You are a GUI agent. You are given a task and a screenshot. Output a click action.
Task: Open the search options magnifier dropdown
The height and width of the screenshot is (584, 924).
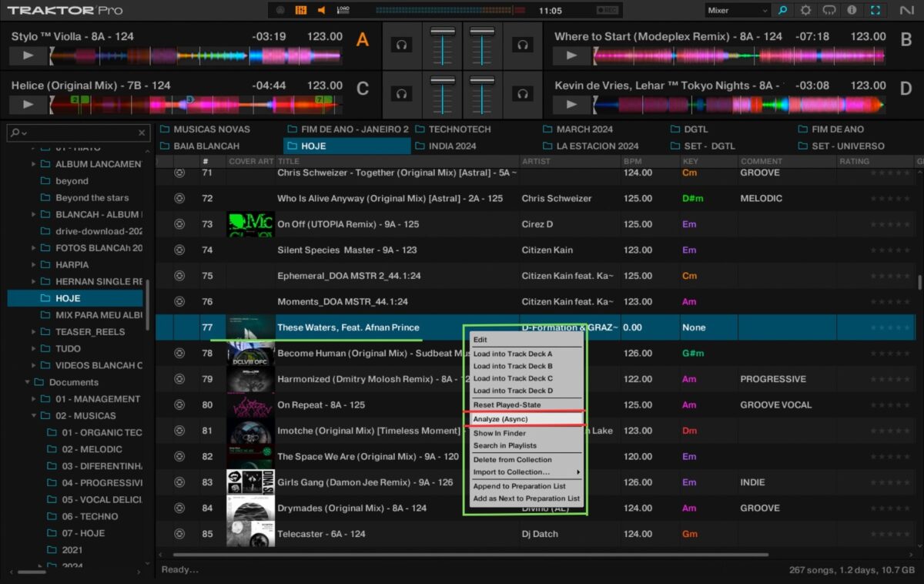pyautogui.click(x=18, y=133)
